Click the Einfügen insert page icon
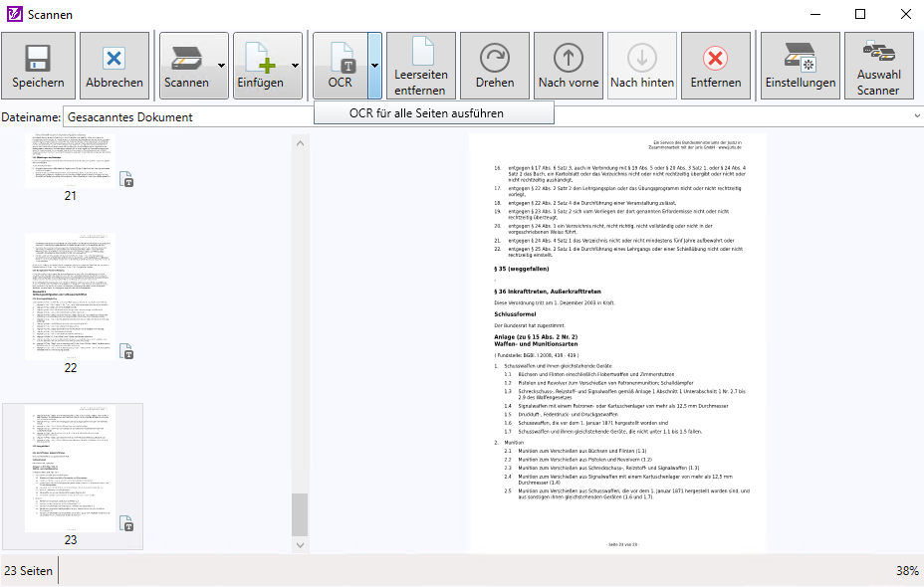The image size is (924, 587). tap(259, 57)
